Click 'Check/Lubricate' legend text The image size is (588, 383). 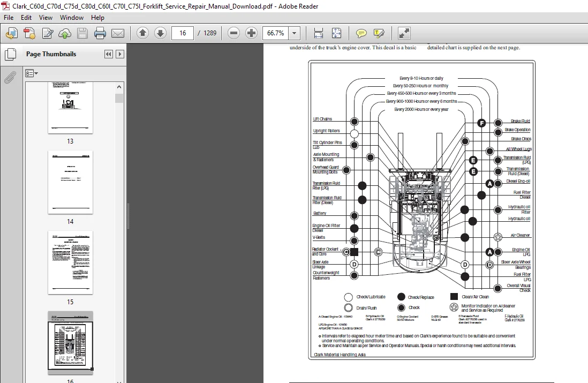371,297
